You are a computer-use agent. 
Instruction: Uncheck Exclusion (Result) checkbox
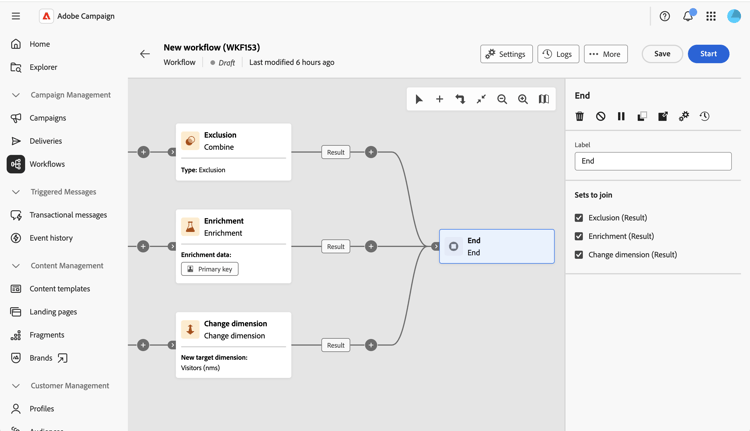(x=579, y=218)
